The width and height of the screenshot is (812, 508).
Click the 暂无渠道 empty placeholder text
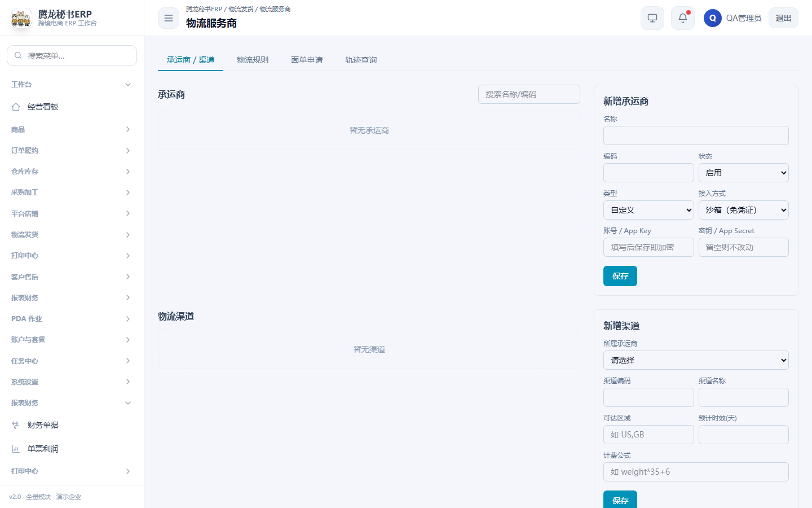pyautogui.click(x=369, y=349)
